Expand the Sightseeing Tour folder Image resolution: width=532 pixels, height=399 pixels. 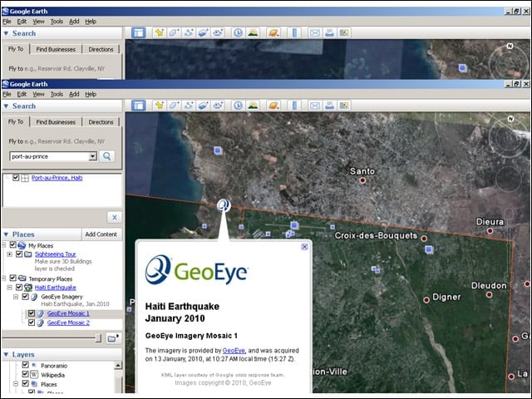click(10, 254)
